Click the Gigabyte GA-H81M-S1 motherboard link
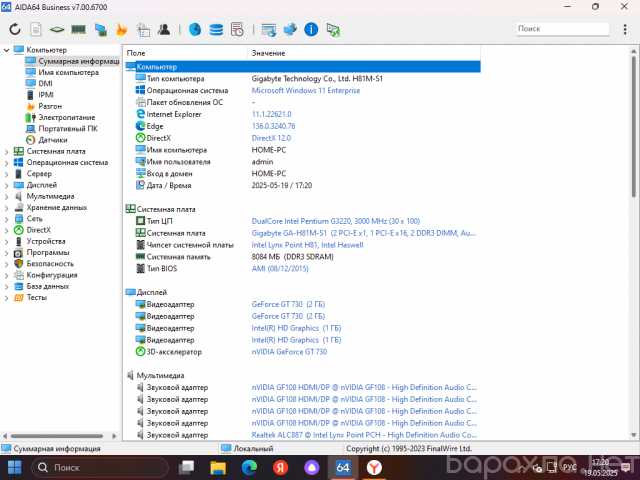The width and height of the screenshot is (640, 480). [x=363, y=233]
